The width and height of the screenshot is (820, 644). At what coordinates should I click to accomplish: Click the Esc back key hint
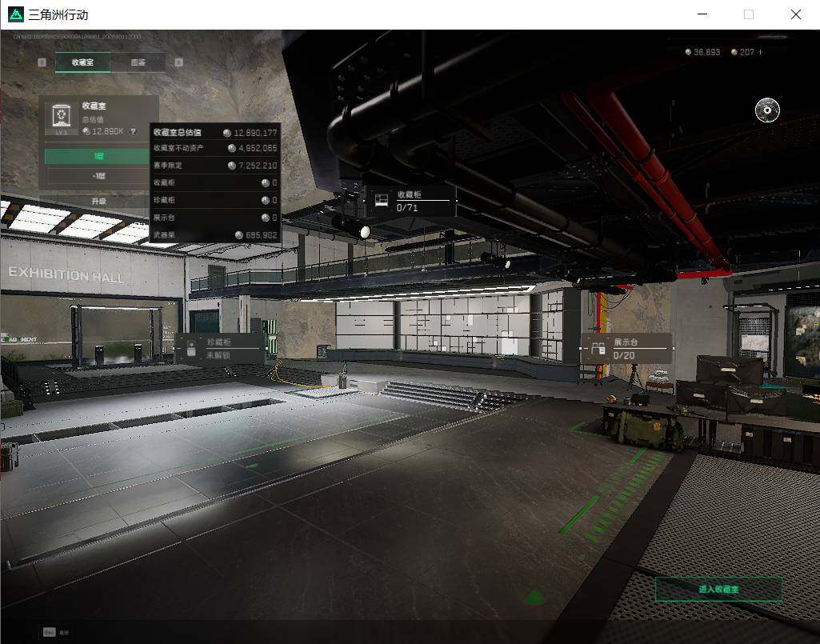coord(49,632)
